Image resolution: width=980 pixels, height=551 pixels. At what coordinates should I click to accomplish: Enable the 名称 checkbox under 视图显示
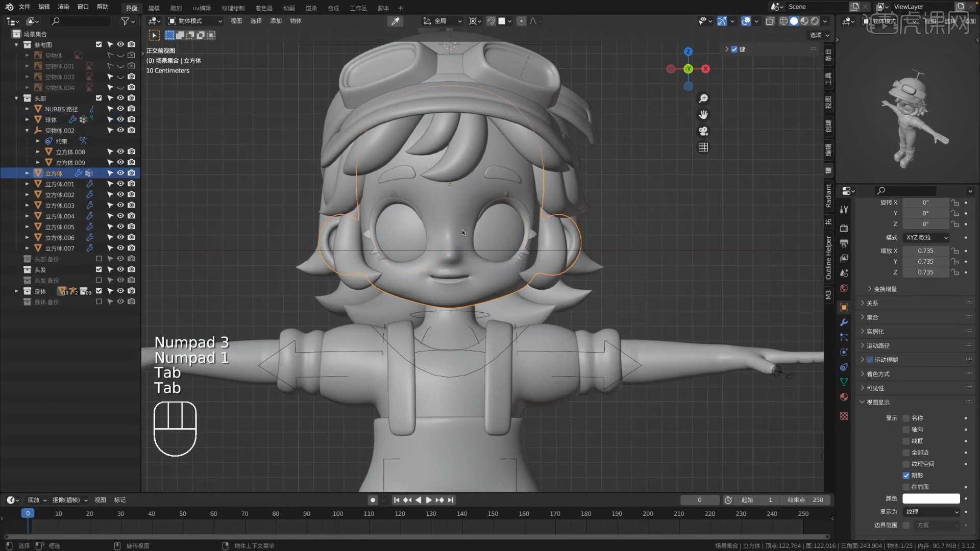[x=907, y=418]
